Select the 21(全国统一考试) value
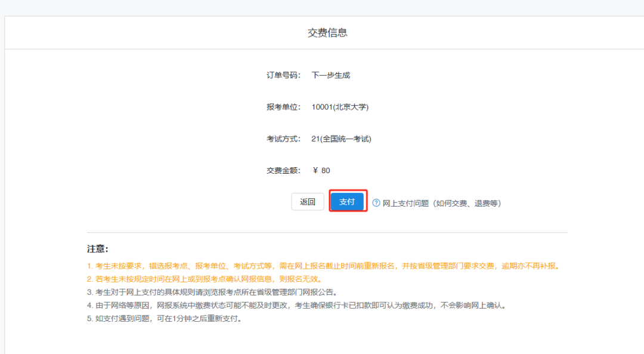This screenshot has width=644, height=354. [341, 139]
